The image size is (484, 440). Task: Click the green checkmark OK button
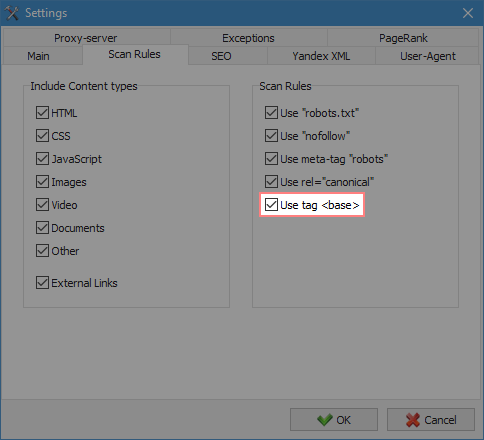[x=334, y=420]
